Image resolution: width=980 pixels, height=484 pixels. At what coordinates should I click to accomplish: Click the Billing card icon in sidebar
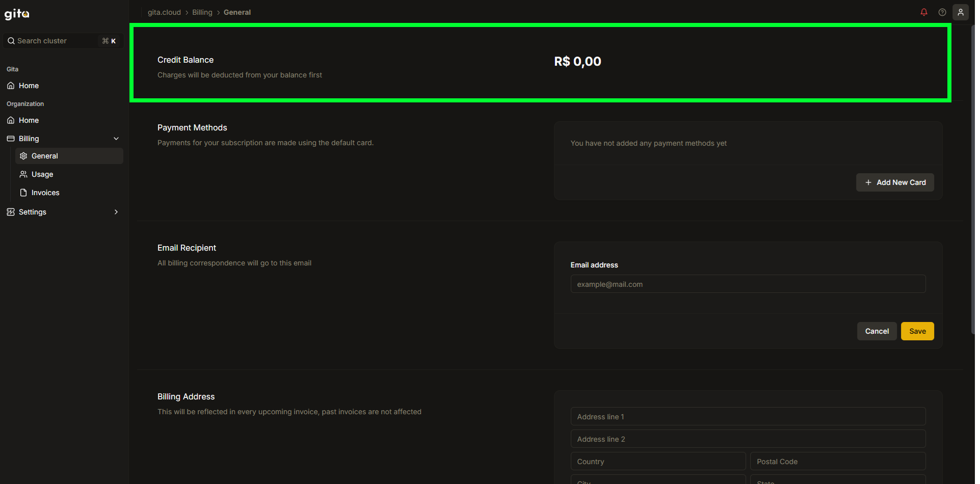coord(11,139)
